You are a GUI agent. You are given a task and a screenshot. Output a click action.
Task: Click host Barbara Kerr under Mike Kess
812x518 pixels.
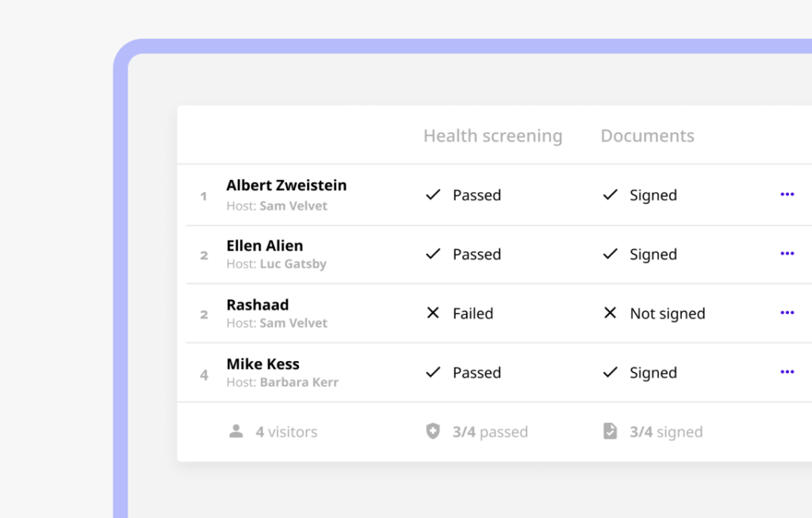299,382
